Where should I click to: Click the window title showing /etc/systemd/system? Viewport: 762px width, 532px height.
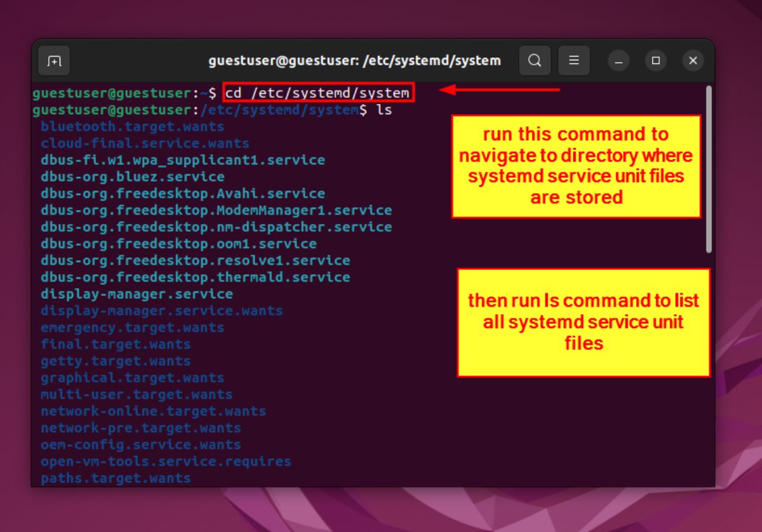[354, 60]
